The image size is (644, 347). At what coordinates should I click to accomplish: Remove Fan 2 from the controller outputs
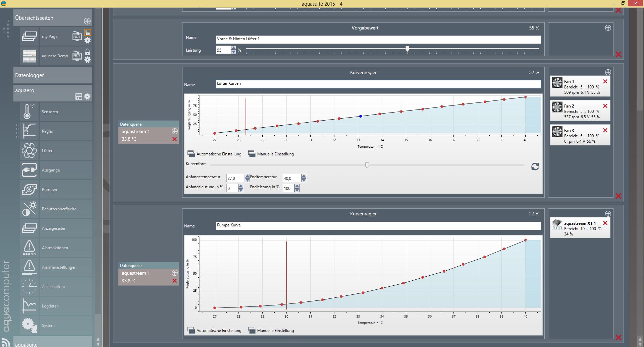pos(605,106)
